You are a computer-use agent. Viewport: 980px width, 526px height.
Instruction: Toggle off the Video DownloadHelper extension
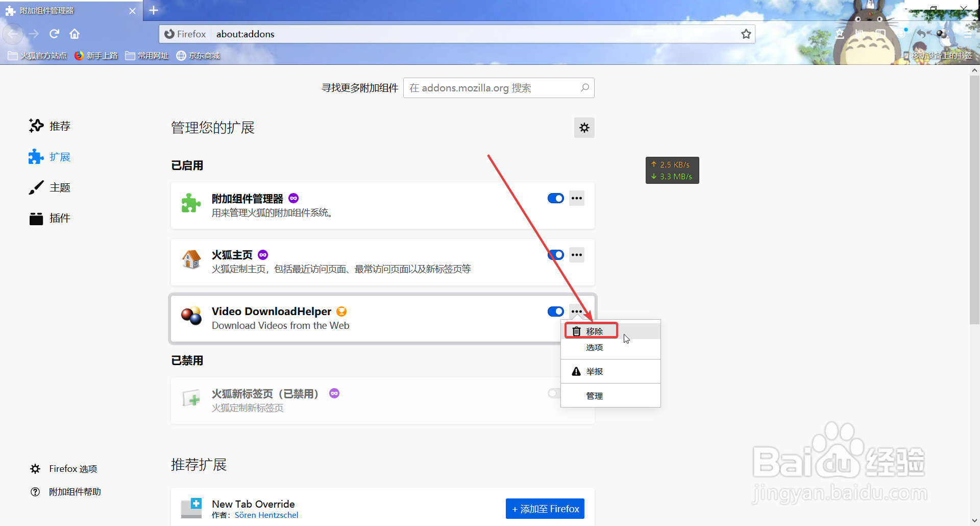tap(556, 312)
